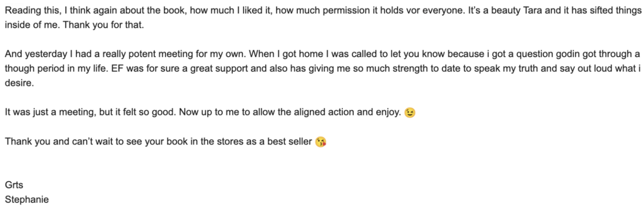
Task: Click the name Stephanie in the signature
Action: tap(27, 200)
